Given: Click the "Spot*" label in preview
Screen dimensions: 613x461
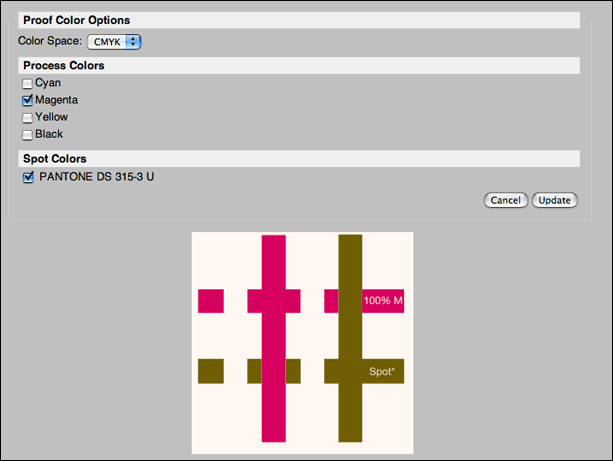Looking at the screenshot, I should [382, 371].
